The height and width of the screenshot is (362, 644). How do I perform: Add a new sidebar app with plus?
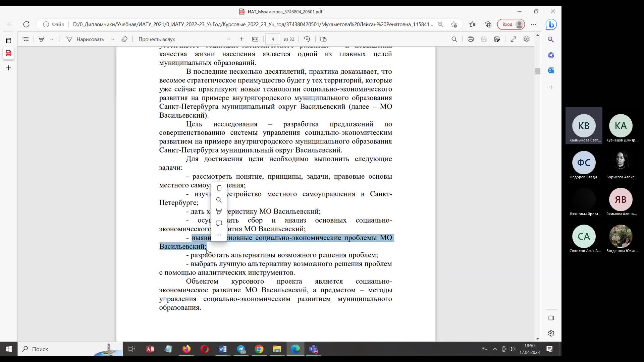(x=551, y=87)
